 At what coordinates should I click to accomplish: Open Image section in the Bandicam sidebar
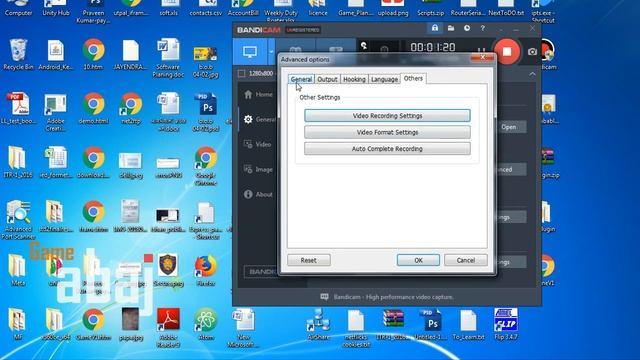click(x=258, y=169)
